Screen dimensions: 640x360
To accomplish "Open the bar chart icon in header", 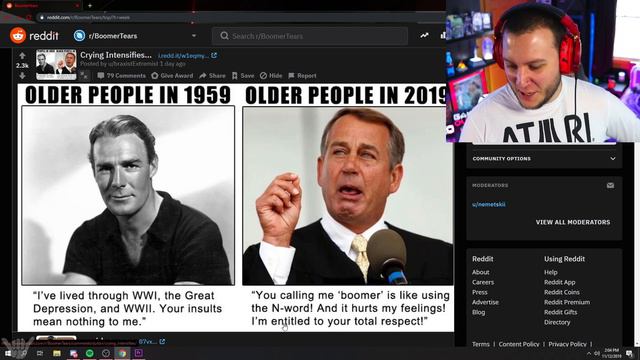I will tap(443, 36).
